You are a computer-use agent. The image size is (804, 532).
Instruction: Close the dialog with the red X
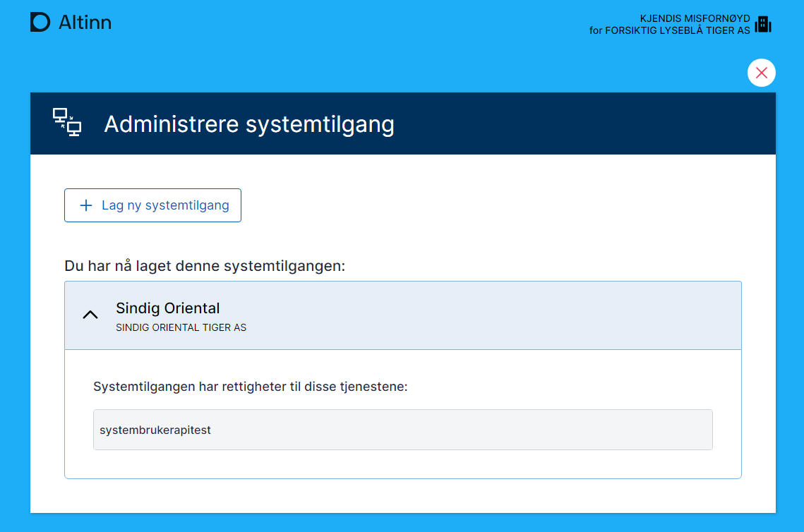(761, 73)
